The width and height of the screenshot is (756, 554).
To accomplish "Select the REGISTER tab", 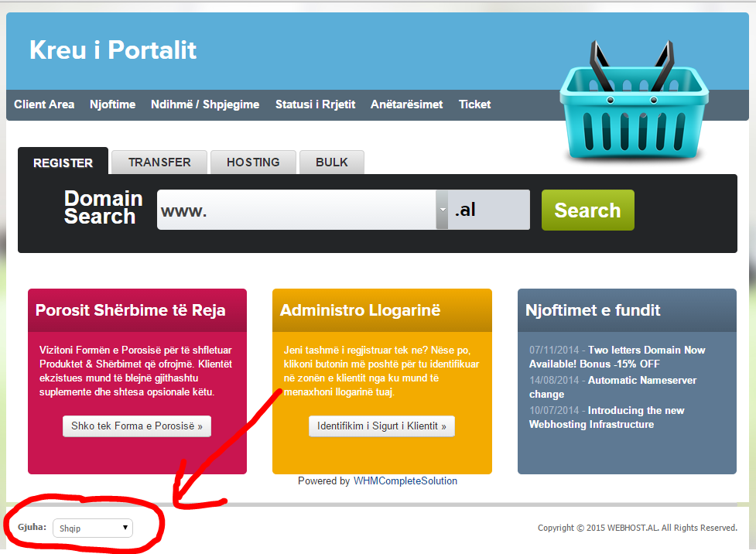I will point(63,162).
